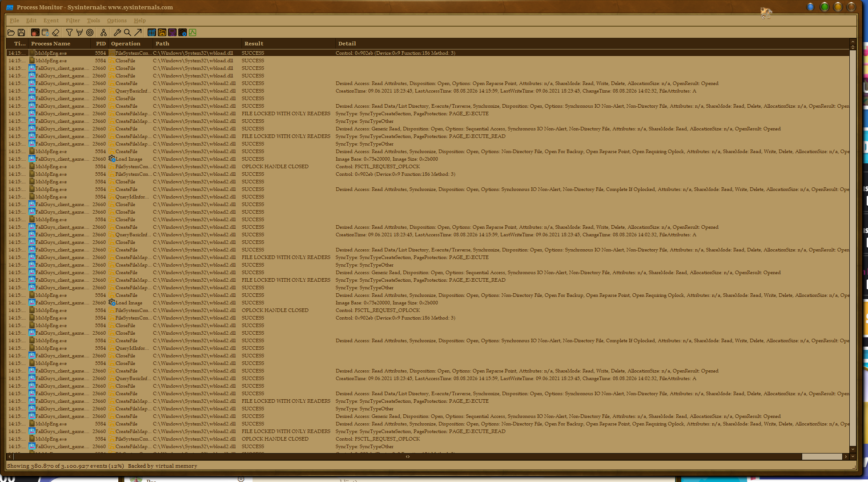The height and width of the screenshot is (482, 868).
Task: Open the Tools menu
Action: (93, 20)
